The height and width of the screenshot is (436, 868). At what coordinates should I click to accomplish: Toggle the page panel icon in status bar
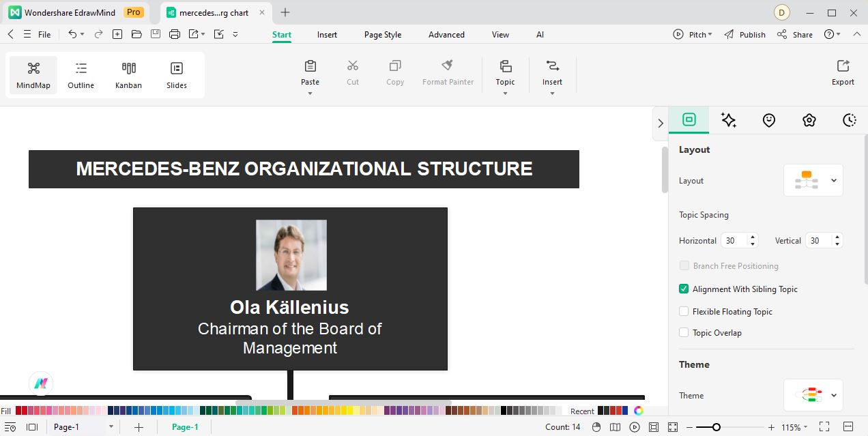32,427
